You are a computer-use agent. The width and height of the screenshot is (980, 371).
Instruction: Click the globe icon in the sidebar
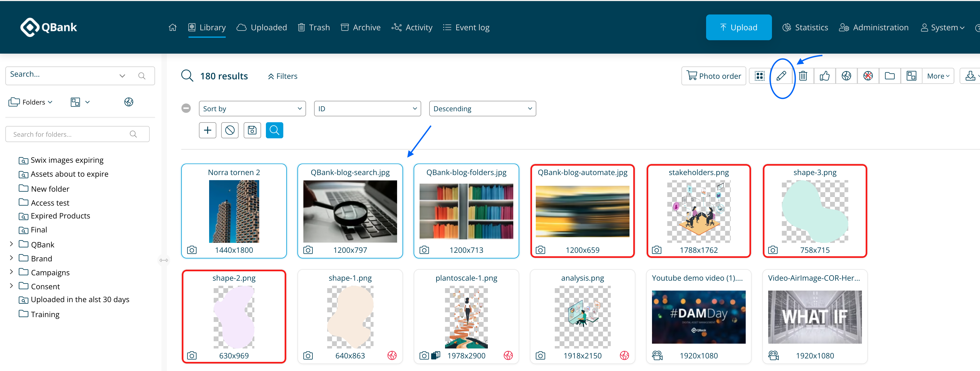pos(129,102)
